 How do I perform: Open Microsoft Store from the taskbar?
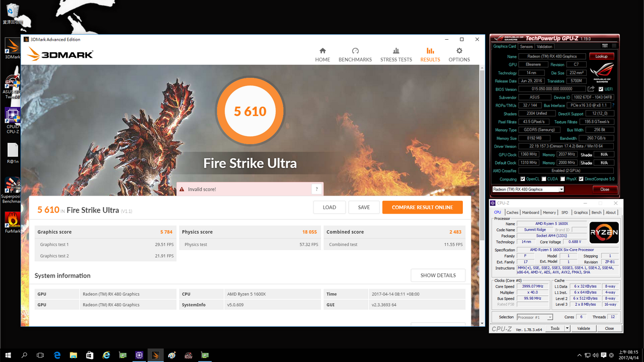coord(90,355)
